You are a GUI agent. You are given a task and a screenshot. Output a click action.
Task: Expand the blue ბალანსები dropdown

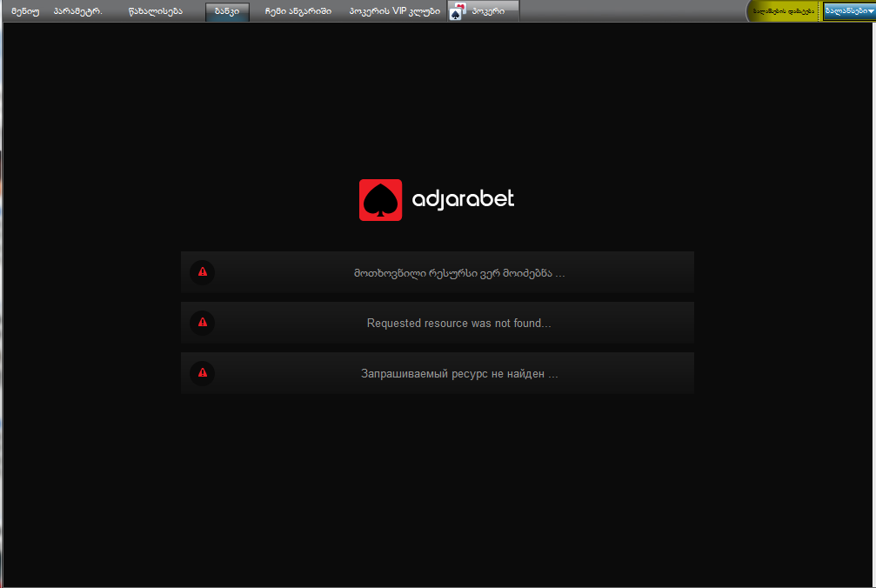click(849, 11)
